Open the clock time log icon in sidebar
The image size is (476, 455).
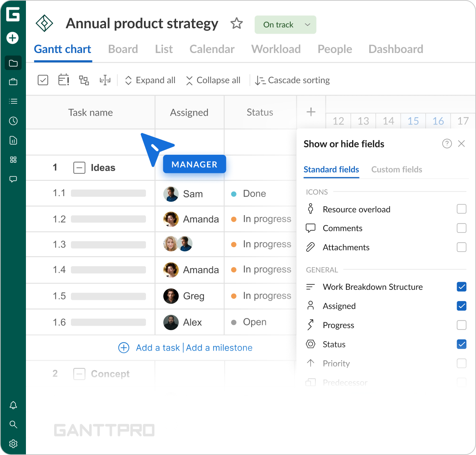coord(13,121)
